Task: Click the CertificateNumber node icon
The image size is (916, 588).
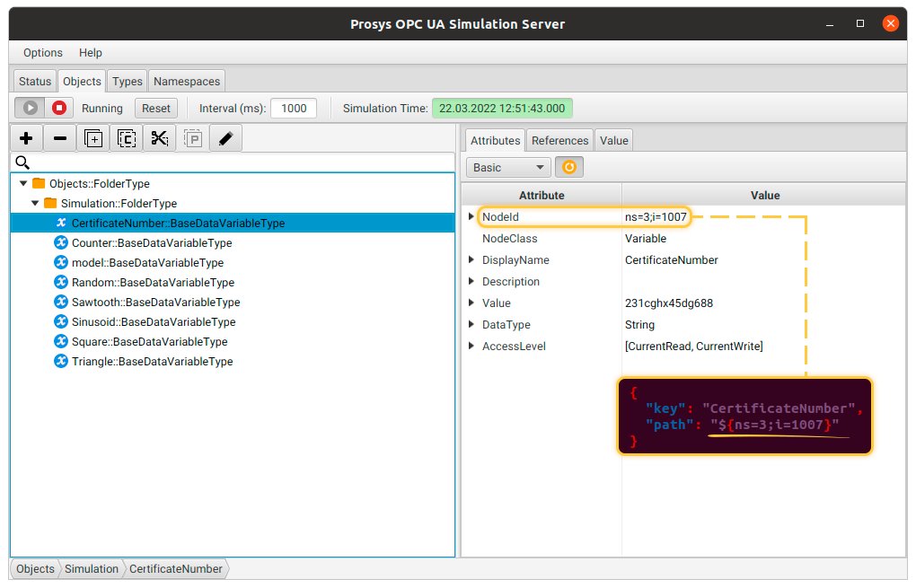Action: [x=61, y=223]
